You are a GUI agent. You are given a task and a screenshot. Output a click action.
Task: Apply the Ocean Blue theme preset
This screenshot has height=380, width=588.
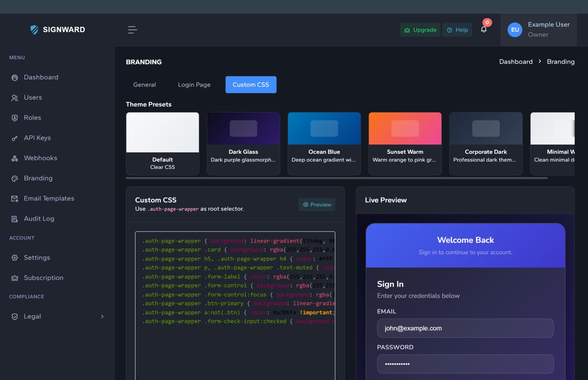pyautogui.click(x=324, y=144)
